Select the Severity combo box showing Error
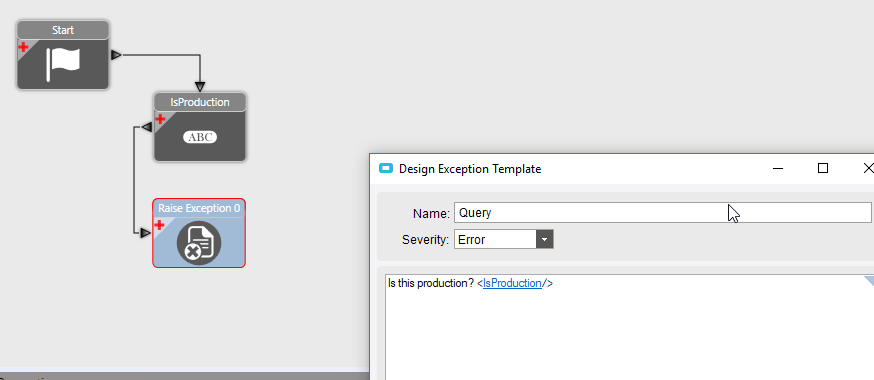Image resolution: width=874 pixels, height=380 pixels. [504, 240]
